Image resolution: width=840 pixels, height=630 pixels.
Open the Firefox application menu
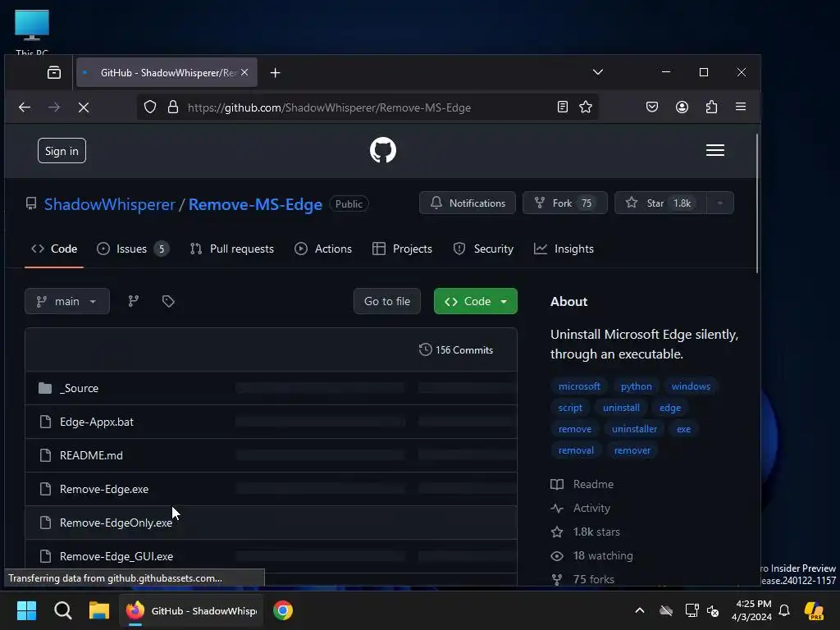741,107
